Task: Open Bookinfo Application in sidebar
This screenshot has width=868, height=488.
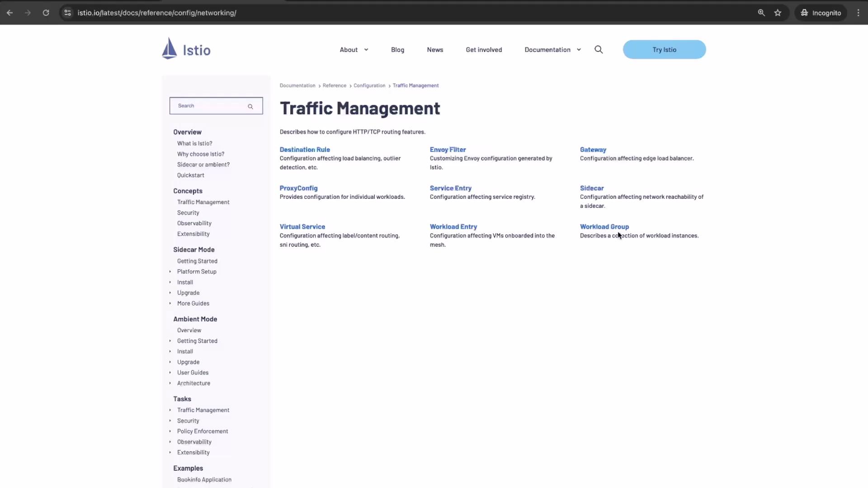Action: point(204,480)
